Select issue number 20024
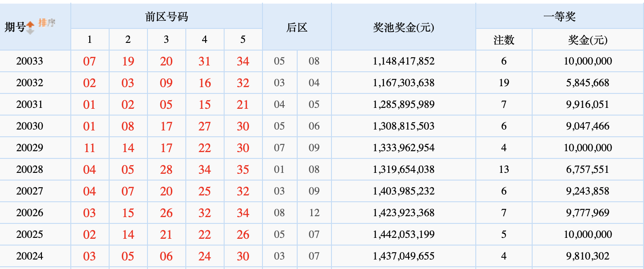Screen dimensions: 644x269 point(29,256)
